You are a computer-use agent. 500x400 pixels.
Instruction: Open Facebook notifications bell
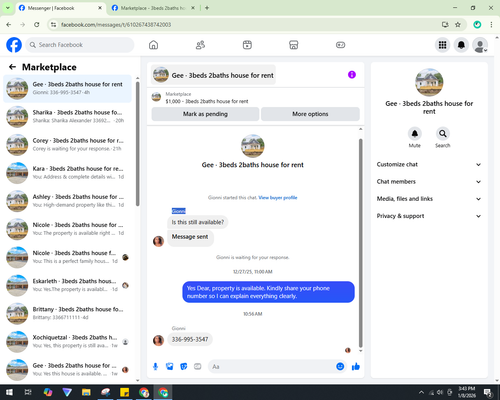pyautogui.click(x=461, y=45)
